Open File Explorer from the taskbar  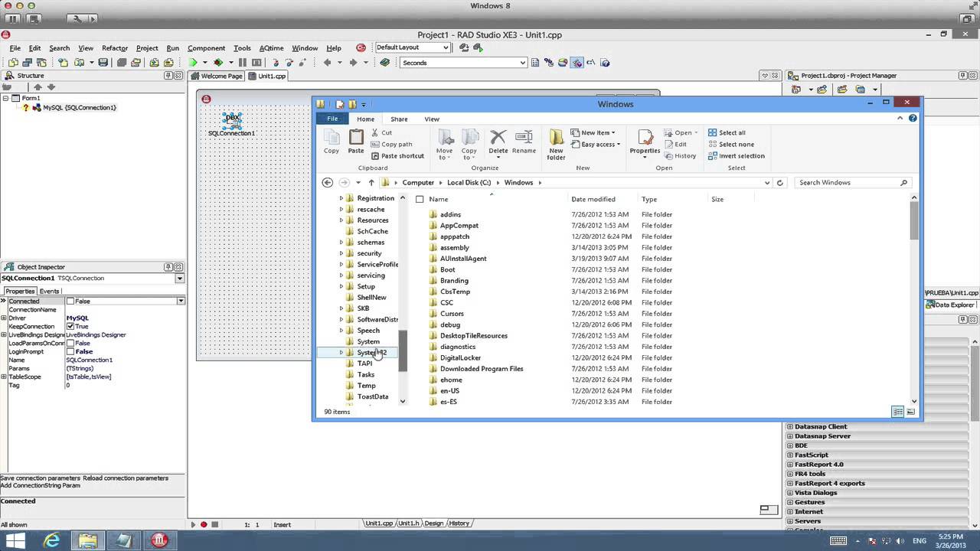(x=87, y=540)
